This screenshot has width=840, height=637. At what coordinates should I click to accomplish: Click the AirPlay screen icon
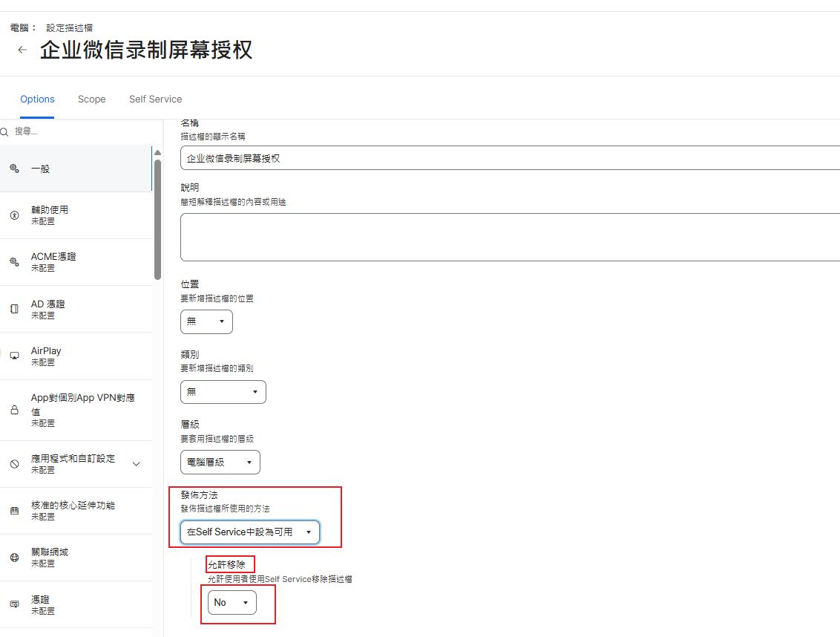(x=14, y=356)
